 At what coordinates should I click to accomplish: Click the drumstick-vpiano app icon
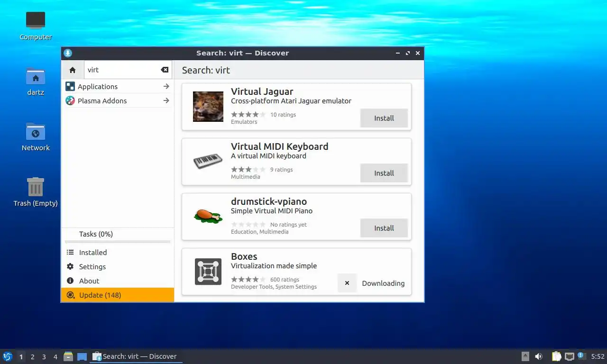point(208,216)
